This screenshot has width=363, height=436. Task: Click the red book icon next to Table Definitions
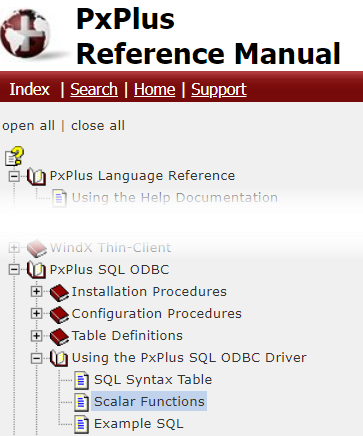[x=59, y=336]
